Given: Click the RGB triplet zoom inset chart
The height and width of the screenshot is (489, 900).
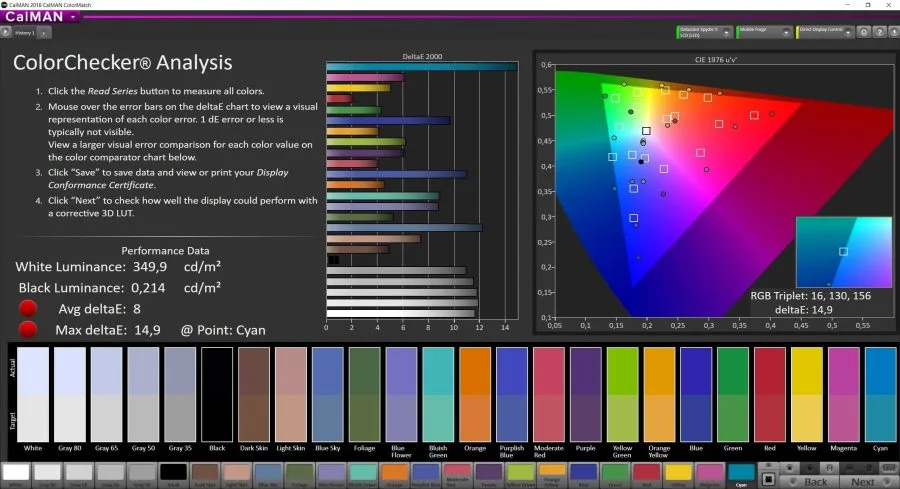Looking at the screenshot, I should click(843, 252).
